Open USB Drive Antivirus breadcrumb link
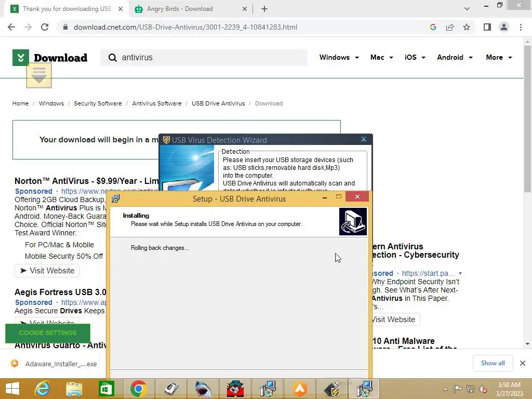The height and width of the screenshot is (399, 532). [218, 103]
